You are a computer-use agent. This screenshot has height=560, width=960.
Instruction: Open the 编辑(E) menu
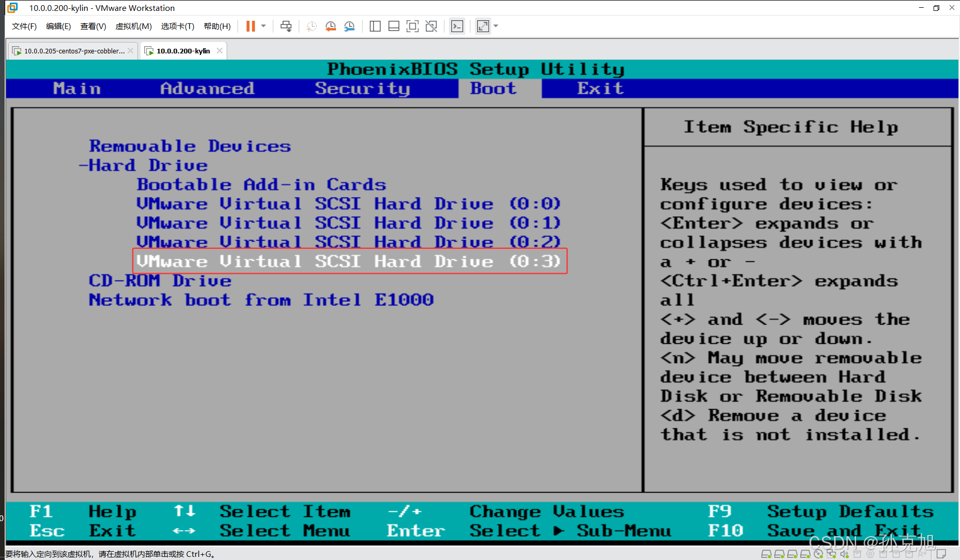coord(58,26)
